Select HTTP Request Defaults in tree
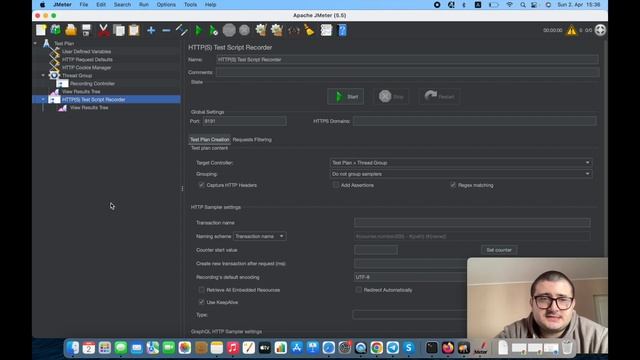640x360 pixels. point(87,60)
